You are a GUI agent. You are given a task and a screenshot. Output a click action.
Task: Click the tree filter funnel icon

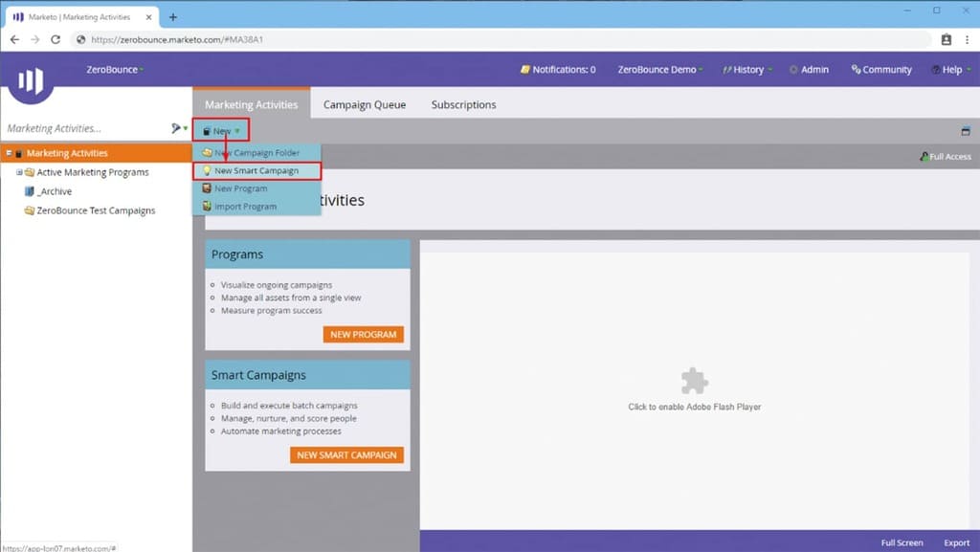pyautogui.click(x=176, y=128)
